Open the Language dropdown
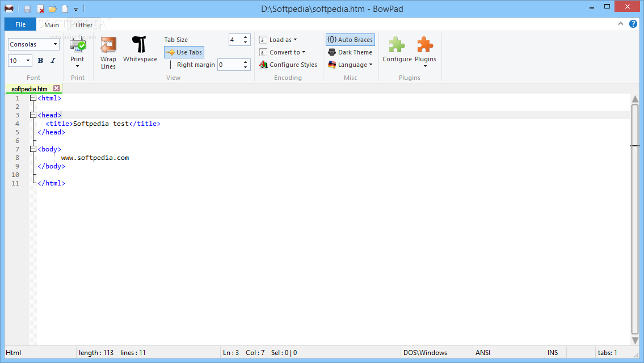644x363 pixels. [350, 65]
